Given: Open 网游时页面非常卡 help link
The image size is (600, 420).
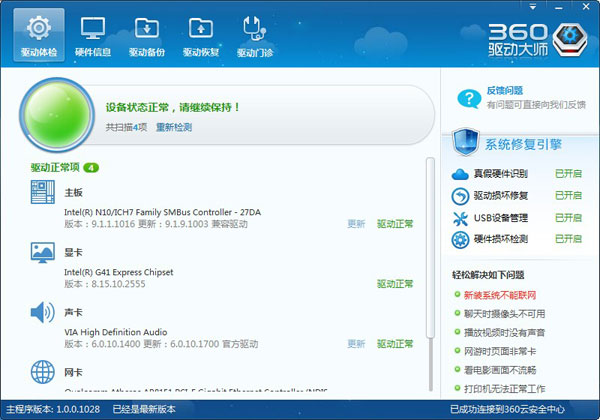Looking at the screenshot, I should point(500,352).
